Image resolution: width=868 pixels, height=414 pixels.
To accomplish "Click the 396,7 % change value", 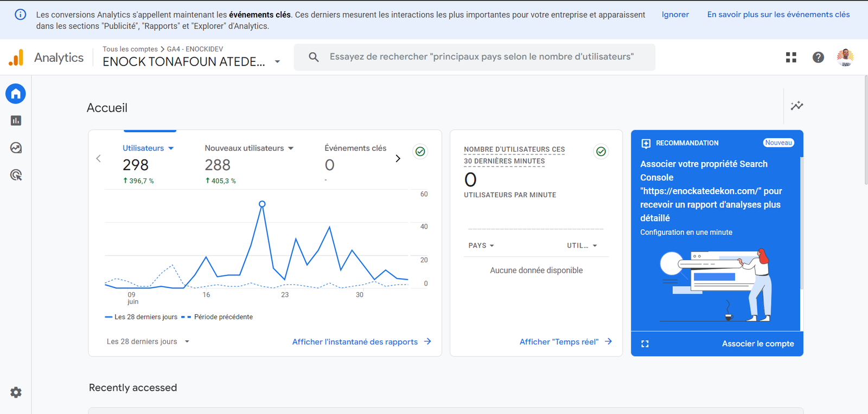I will tap(138, 181).
